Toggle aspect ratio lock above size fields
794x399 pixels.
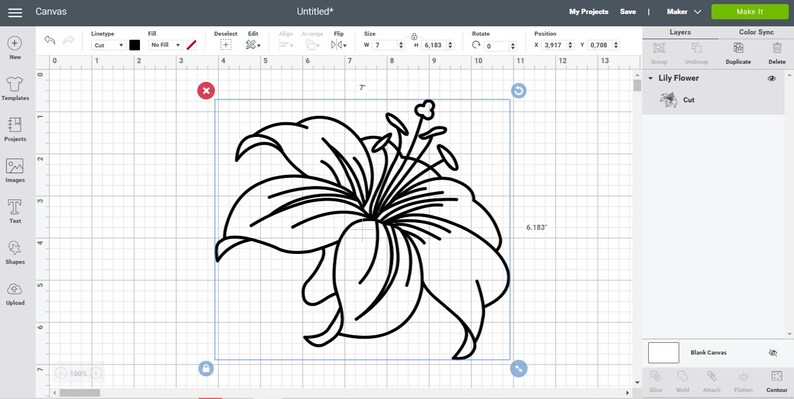[x=414, y=36]
